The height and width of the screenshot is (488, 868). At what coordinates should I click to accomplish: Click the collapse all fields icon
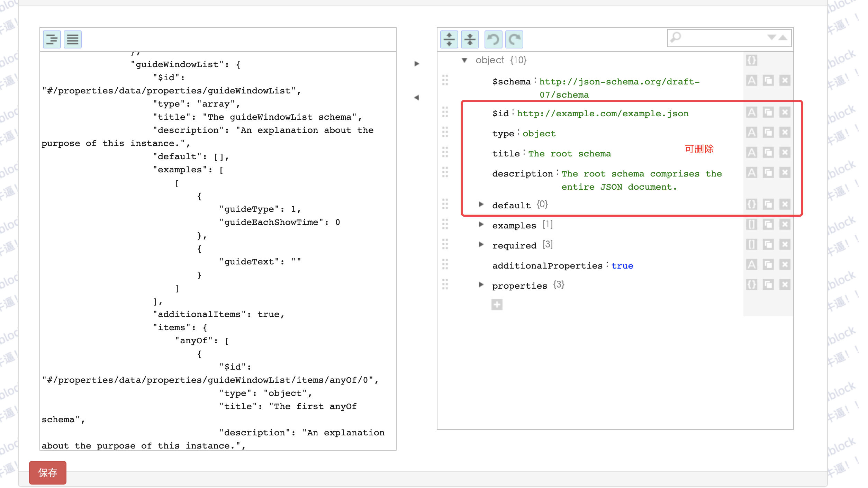[x=470, y=39]
